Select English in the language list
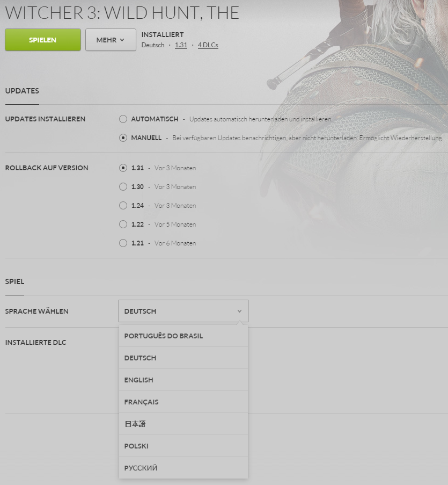The height and width of the screenshot is (485, 448). [x=183, y=380]
